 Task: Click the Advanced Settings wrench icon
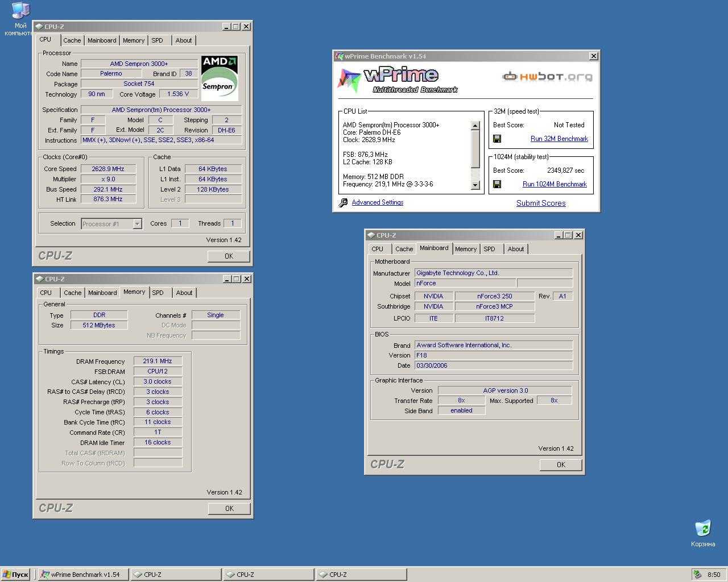coord(343,202)
